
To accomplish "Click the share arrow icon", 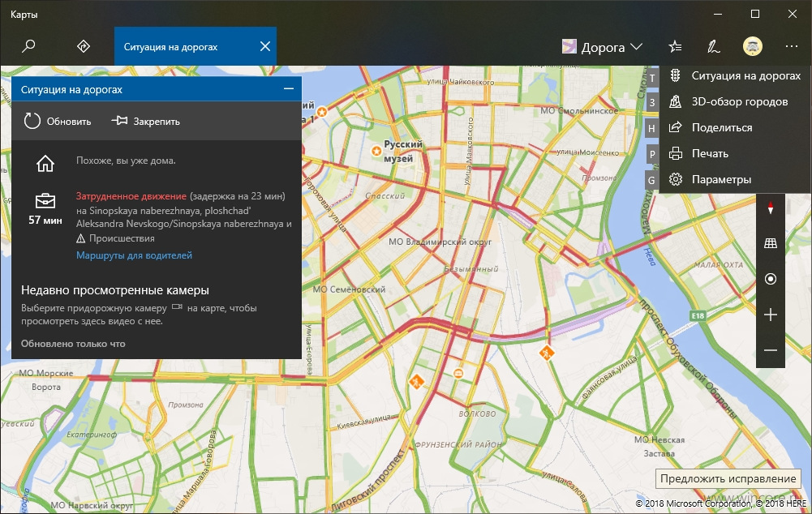I will [x=675, y=127].
